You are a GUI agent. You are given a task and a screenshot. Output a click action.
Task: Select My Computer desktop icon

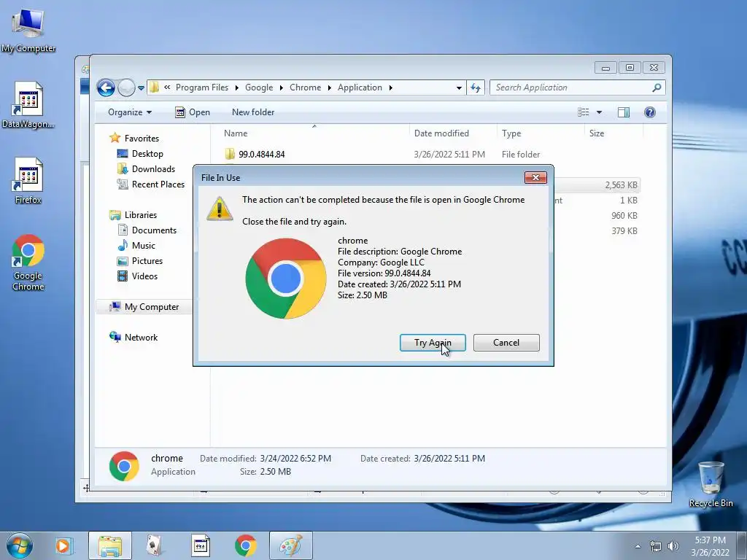(x=28, y=30)
